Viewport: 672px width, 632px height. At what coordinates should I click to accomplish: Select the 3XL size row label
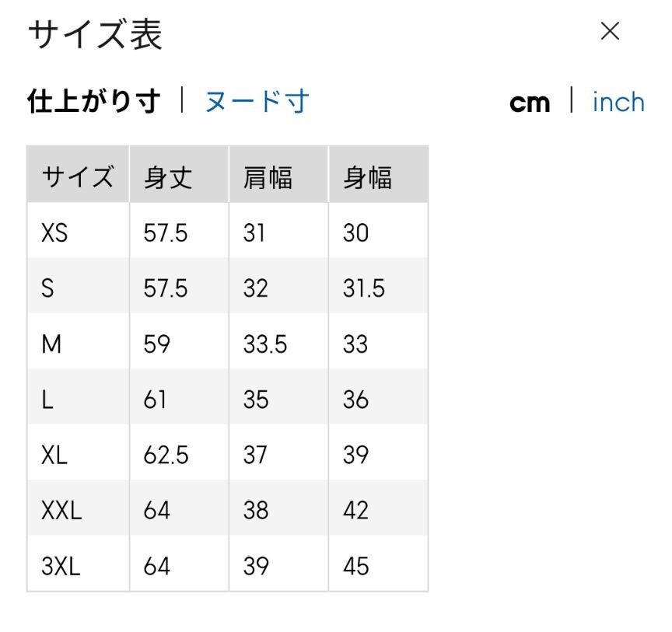[61, 566]
